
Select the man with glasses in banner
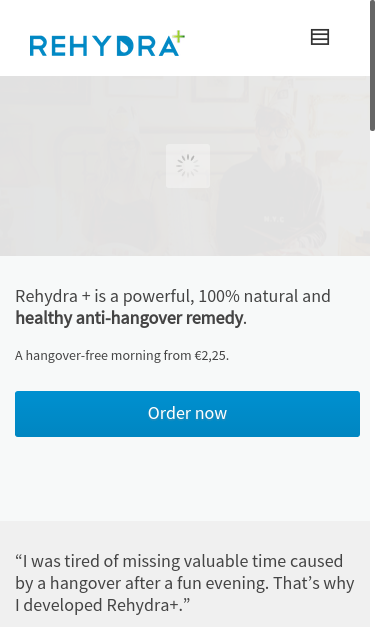point(273,182)
